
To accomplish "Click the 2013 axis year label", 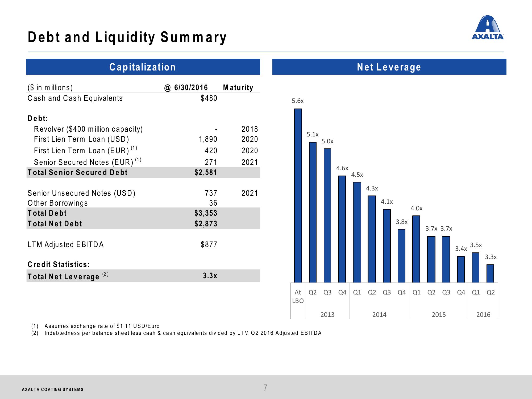I will [327, 315].
